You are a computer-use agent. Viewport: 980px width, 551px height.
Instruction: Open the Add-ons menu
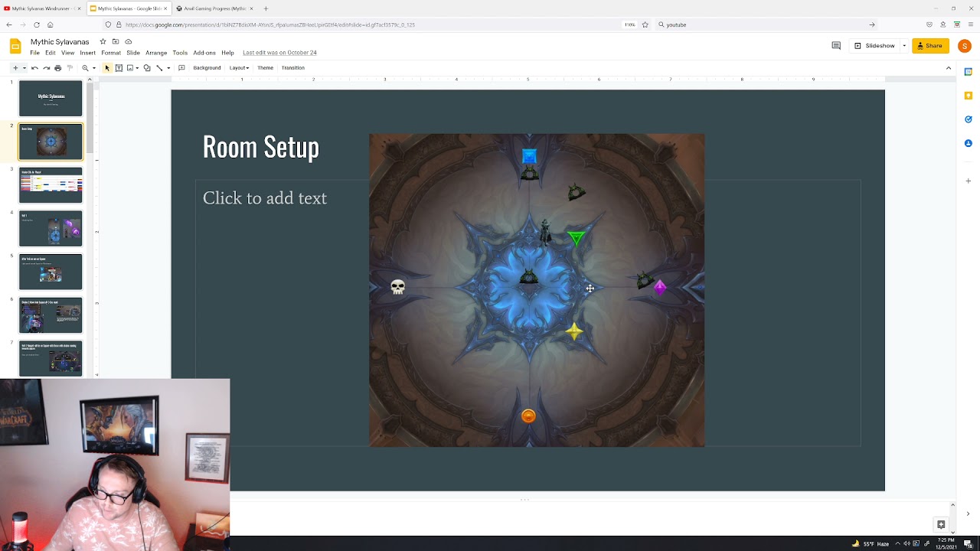[x=204, y=53]
